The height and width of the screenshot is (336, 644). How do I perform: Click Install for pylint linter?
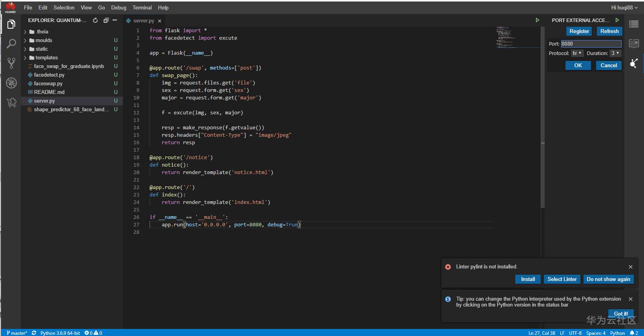[x=528, y=279]
